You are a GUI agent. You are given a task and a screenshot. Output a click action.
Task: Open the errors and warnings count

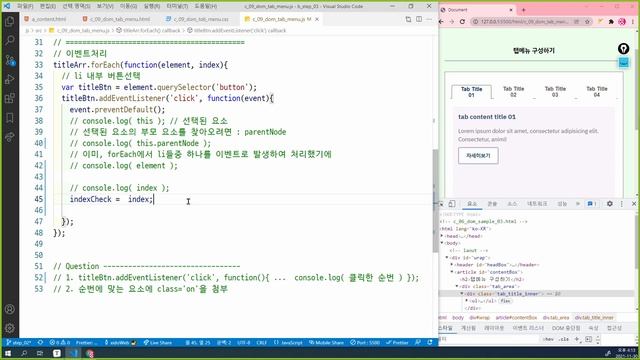[60, 342]
